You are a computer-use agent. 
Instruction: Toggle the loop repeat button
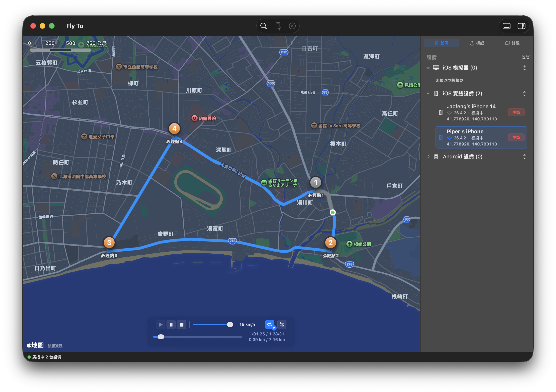270,325
